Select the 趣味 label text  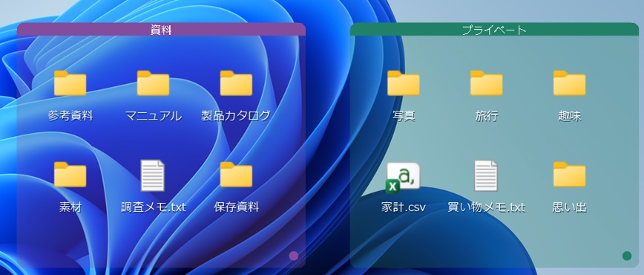coord(570,116)
